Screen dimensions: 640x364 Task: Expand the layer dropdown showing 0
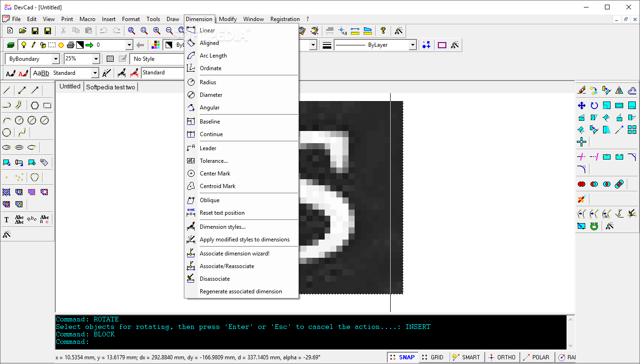click(129, 45)
